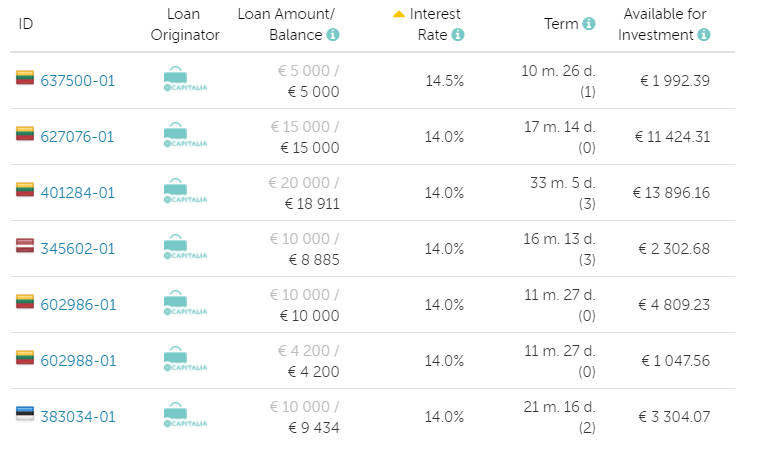Click info icon next to Loan Amount/Balance
Screen dimensions: 763x462
pos(333,35)
